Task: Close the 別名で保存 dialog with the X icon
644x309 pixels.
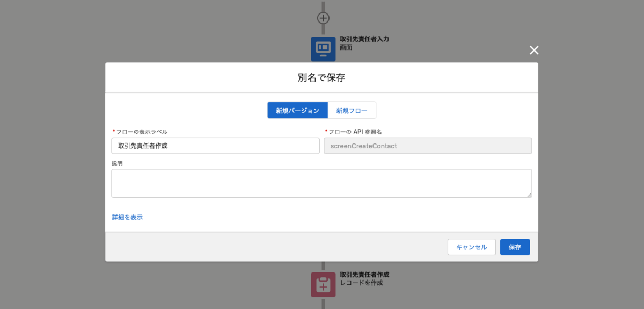Action: coord(534,50)
